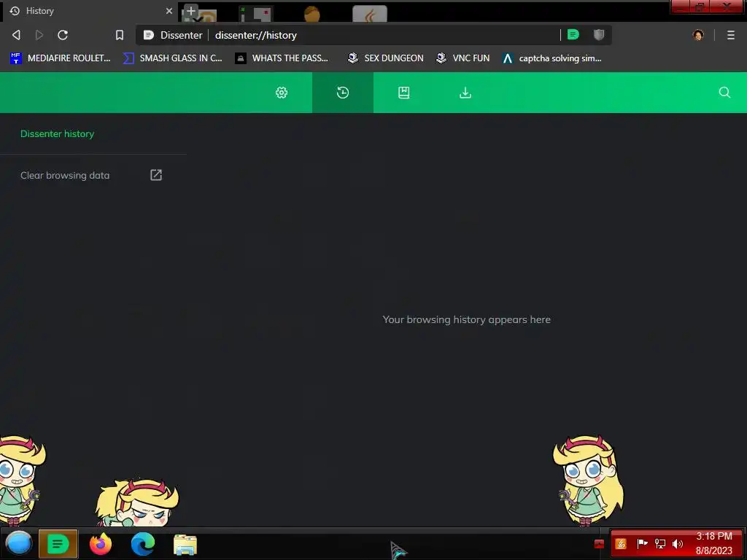This screenshot has height=560, width=747.
Task: Open Settings gear in green bar
Action: 282,93
